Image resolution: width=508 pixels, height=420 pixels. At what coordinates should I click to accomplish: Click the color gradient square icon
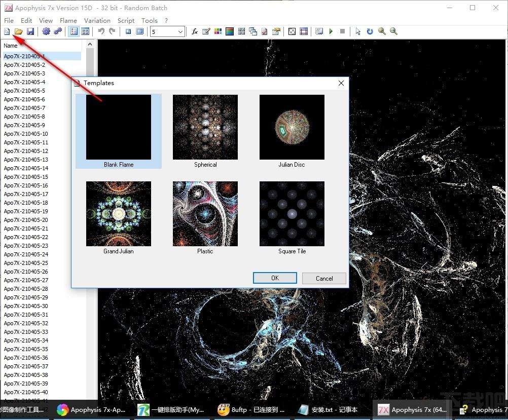230,31
